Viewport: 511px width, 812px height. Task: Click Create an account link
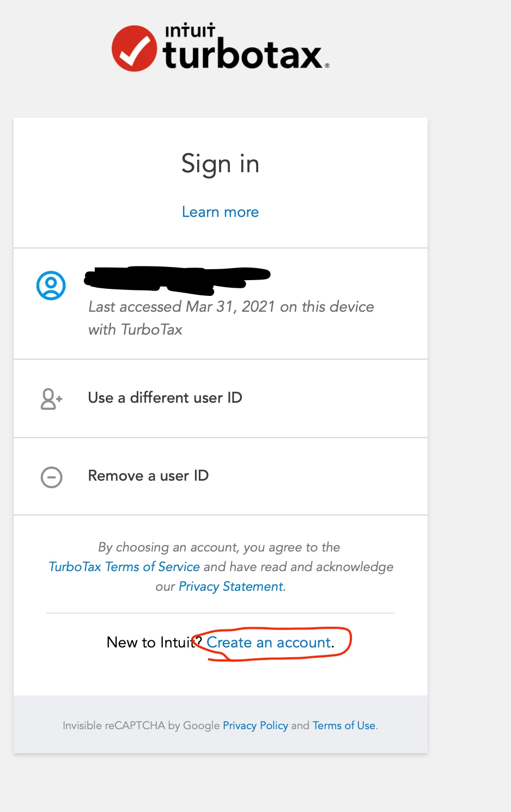click(x=269, y=643)
